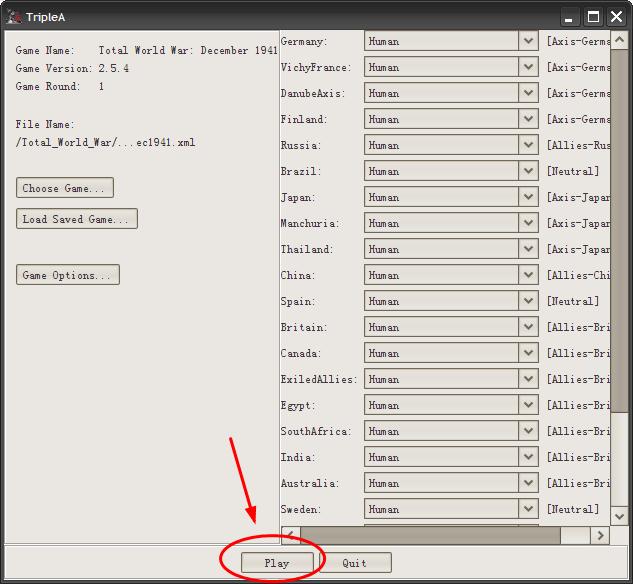Quit the TripleA application

[355, 563]
